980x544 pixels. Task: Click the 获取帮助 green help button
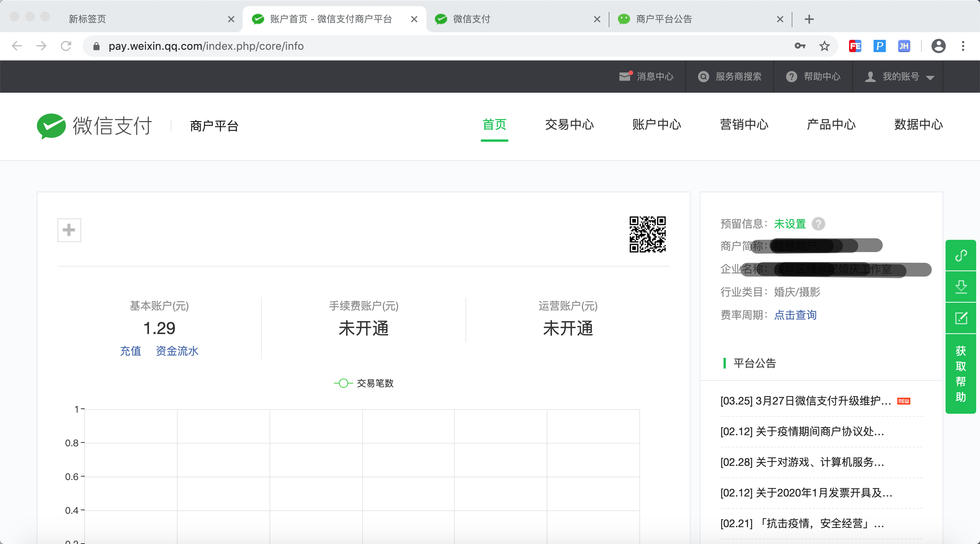pyautogui.click(x=961, y=374)
